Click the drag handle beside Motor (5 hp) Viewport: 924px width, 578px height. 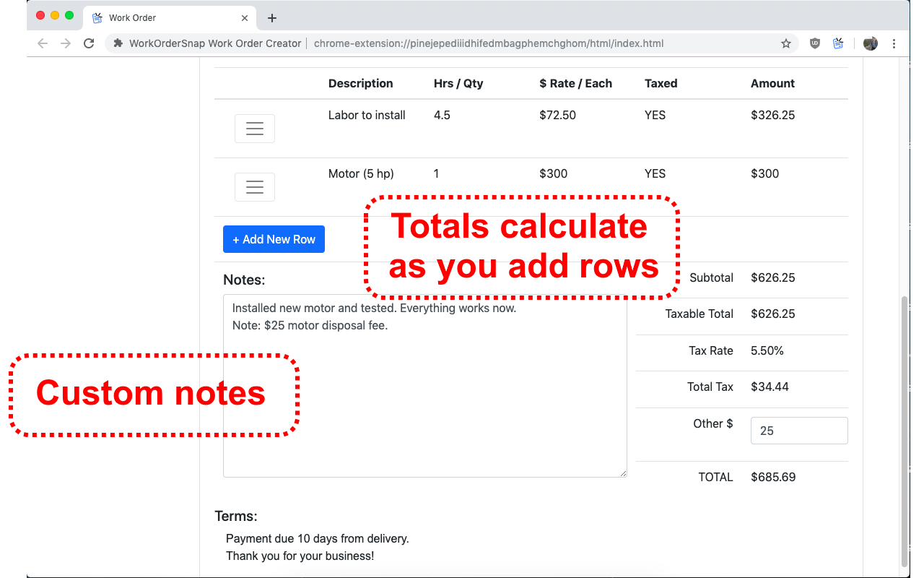[254, 186]
